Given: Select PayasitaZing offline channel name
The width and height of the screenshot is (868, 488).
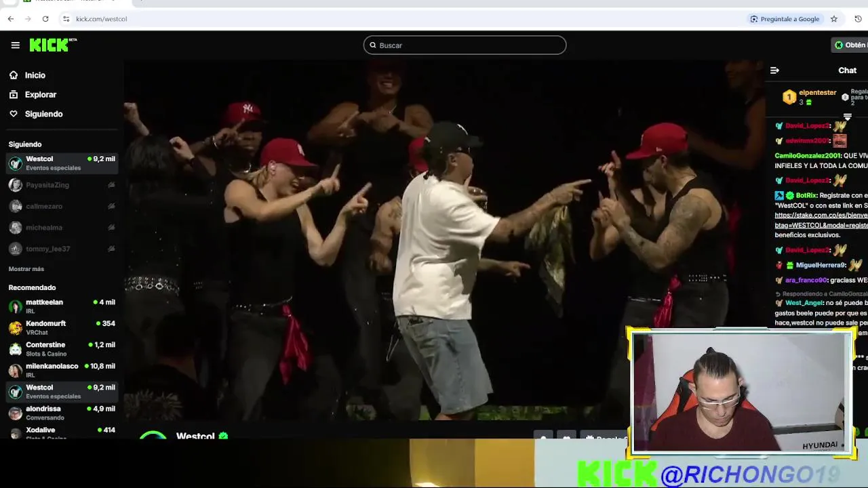Looking at the screenshot, I should tap(47, 185).
